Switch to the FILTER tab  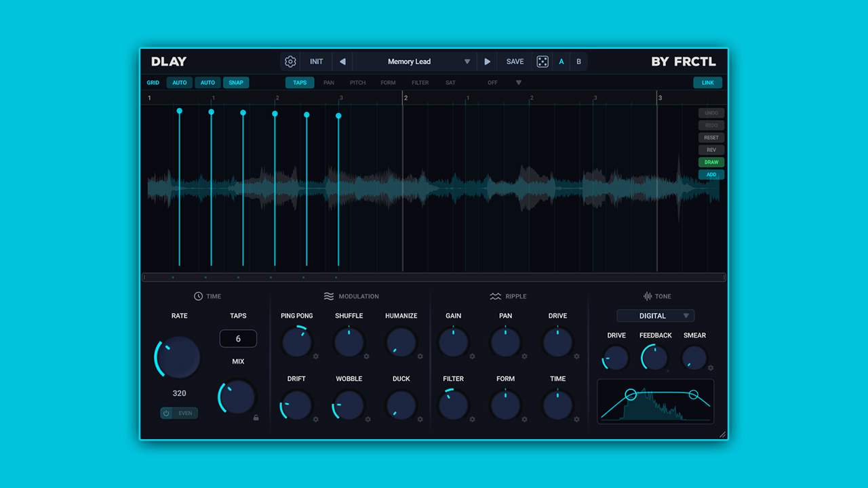[420, 83]
